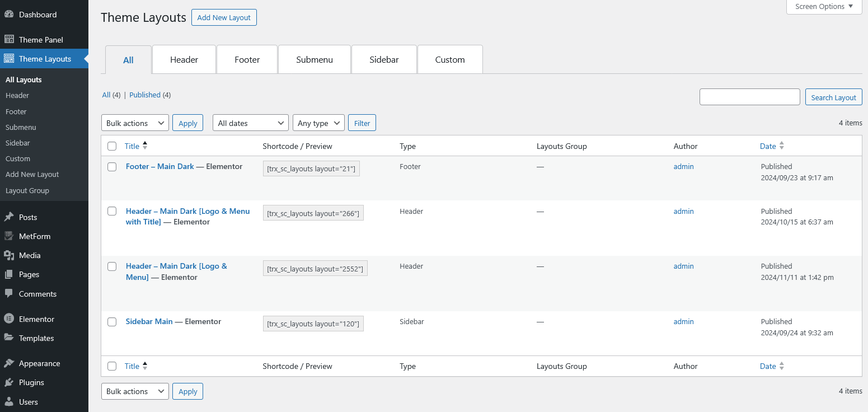
Task: Open MetForm using its sidebar icon
Action: 9,236
